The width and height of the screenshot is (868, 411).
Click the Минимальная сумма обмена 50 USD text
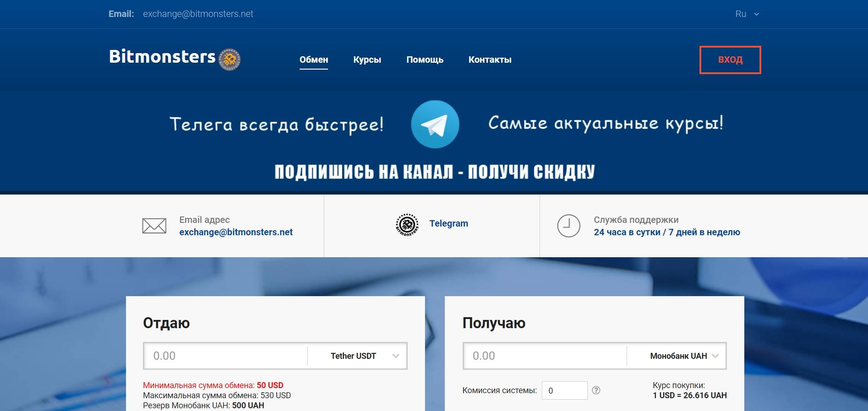pyautogui.click(x=213, y=385)
